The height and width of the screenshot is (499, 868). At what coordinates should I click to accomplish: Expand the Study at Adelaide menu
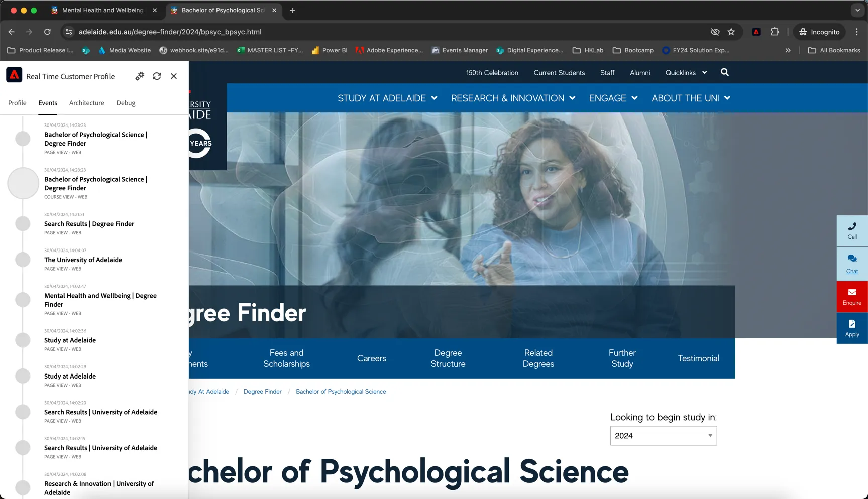point(387,98)
